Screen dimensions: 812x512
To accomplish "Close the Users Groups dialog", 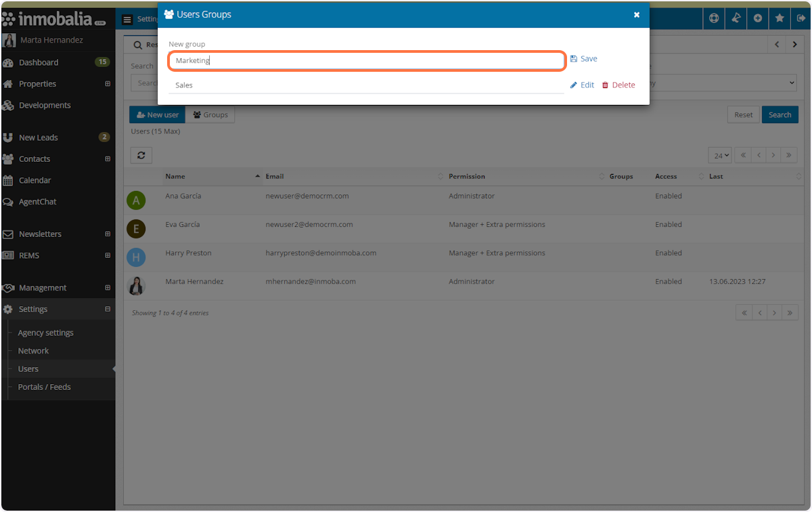I will pyautogui.click(x=636, y=15).
